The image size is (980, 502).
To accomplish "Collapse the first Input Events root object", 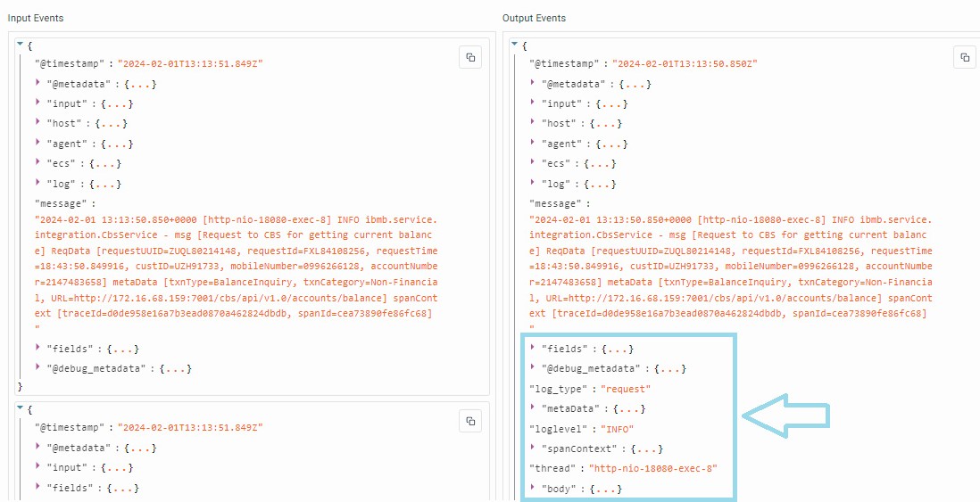I will coord(21,44).
